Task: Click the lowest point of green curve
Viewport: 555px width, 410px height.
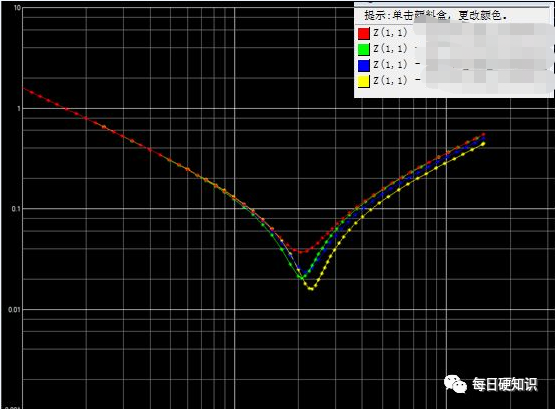Action: point(303,277)
